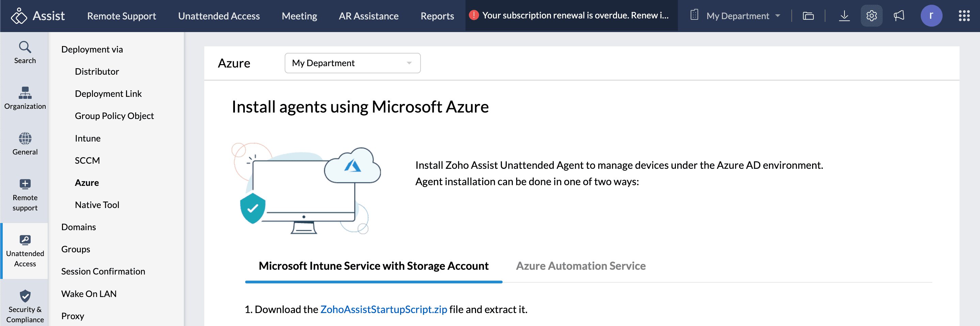Screen dimensions: 980x326
Task: Click the download icon in header
Action: tap(844, 16)
